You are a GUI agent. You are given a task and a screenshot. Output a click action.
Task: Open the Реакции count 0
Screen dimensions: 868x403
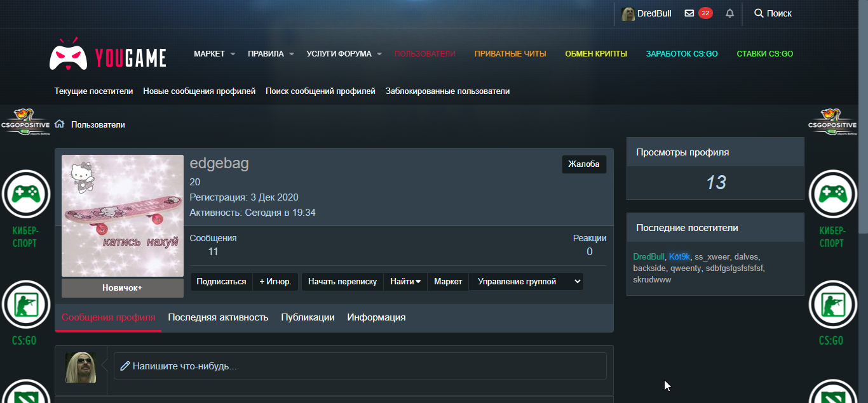(590, 251)
